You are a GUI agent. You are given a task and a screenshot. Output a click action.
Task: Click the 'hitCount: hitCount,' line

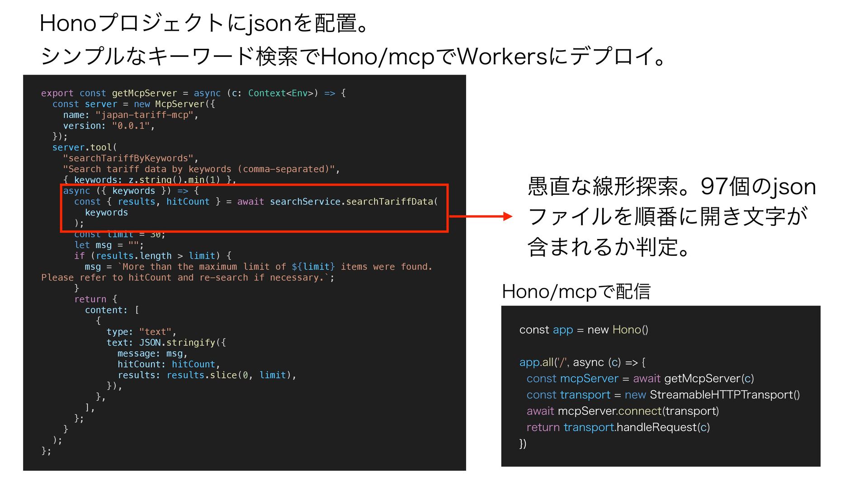(x=169, y=364)
